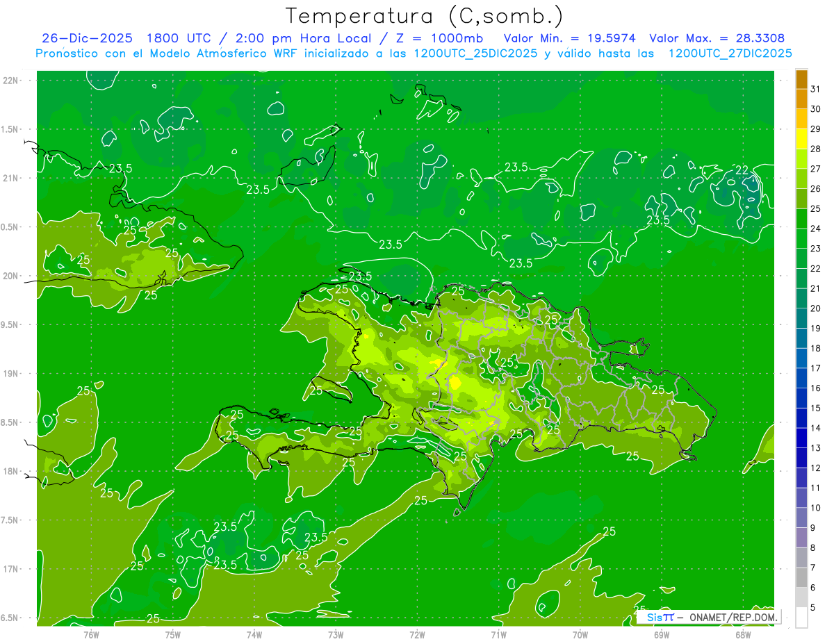Click legend value 29
This screenshot has width=834, height=644.
pyautogui.click(x=815, y=129)
